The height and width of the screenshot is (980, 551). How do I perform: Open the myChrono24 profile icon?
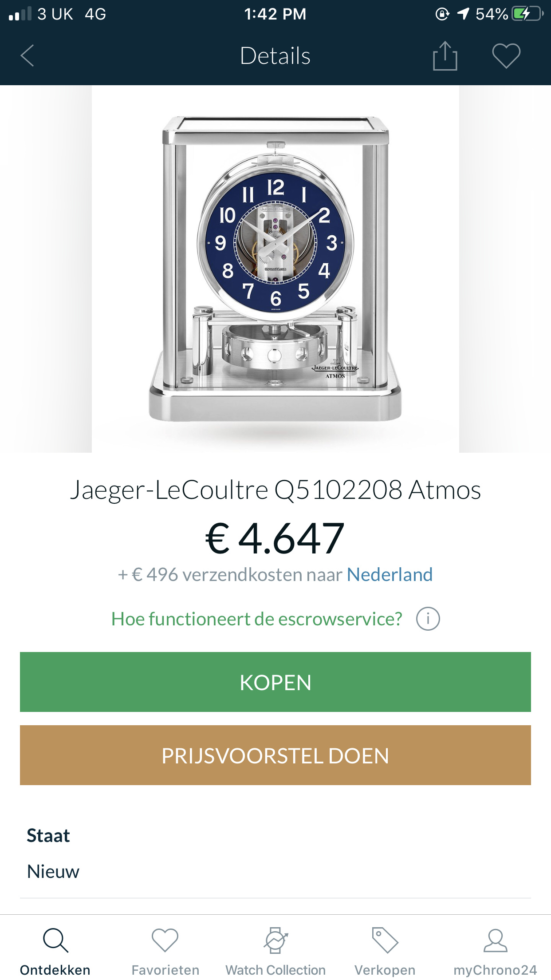click(x=495, y=940)
